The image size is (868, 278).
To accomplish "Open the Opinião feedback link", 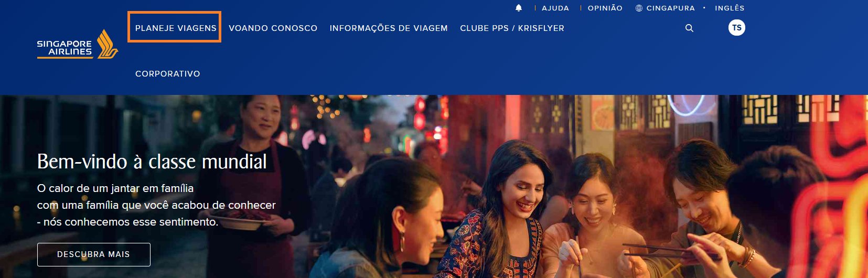I will (x=605, y=8).
